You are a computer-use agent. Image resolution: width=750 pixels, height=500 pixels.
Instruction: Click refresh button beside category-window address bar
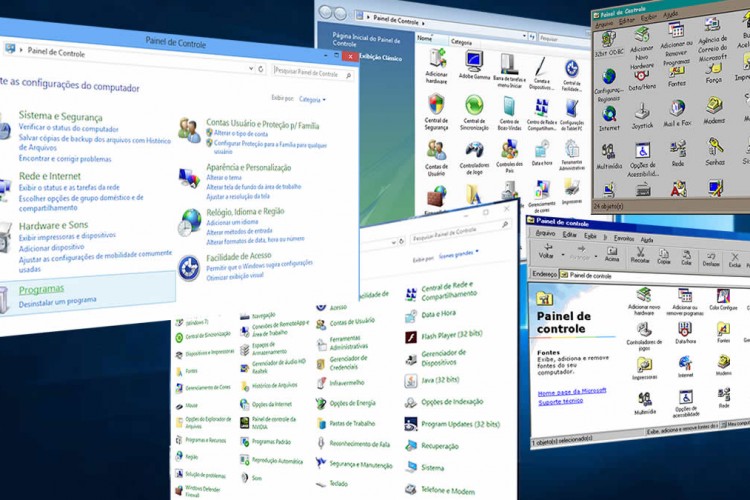point(261,69)
